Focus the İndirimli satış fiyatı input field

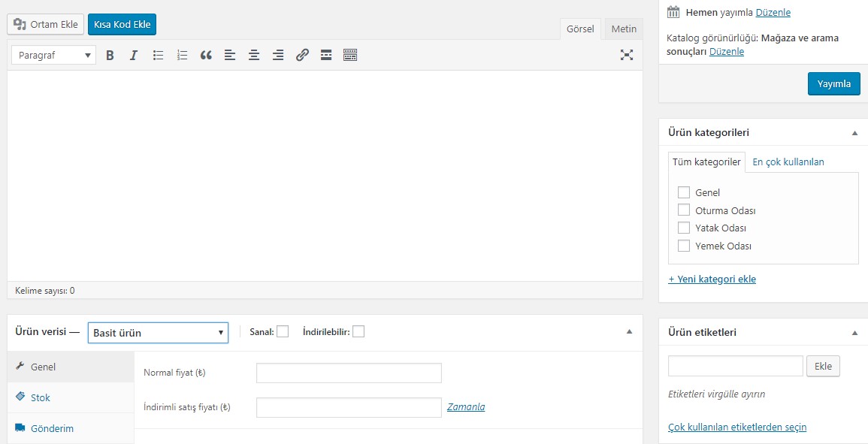(x=349, y=407)
